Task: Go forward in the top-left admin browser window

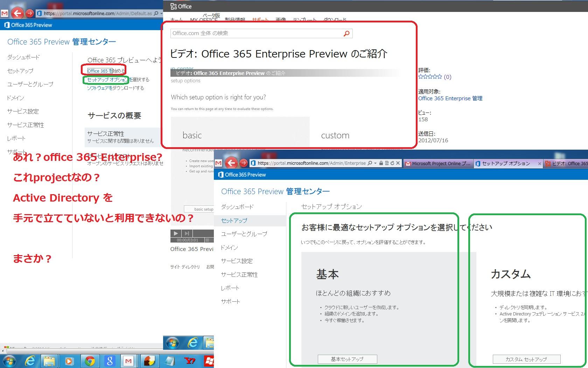Action: (30, 13)
